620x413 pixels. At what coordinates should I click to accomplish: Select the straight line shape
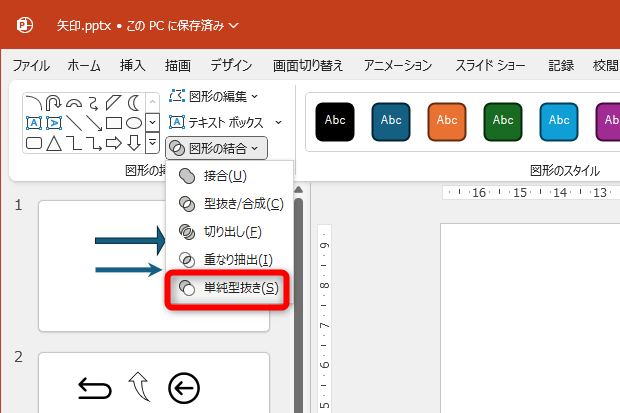point(74,123)
